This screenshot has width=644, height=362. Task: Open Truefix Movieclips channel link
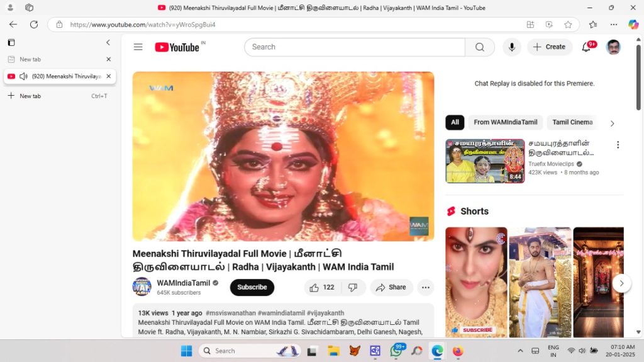click(x=551, y=164)
